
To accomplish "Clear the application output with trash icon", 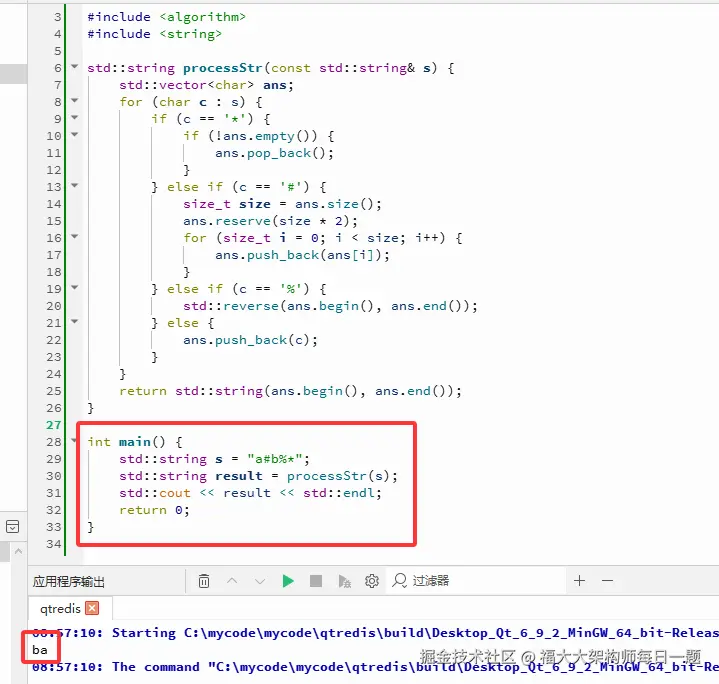I will pyautogui.click(x=204, y=581).
